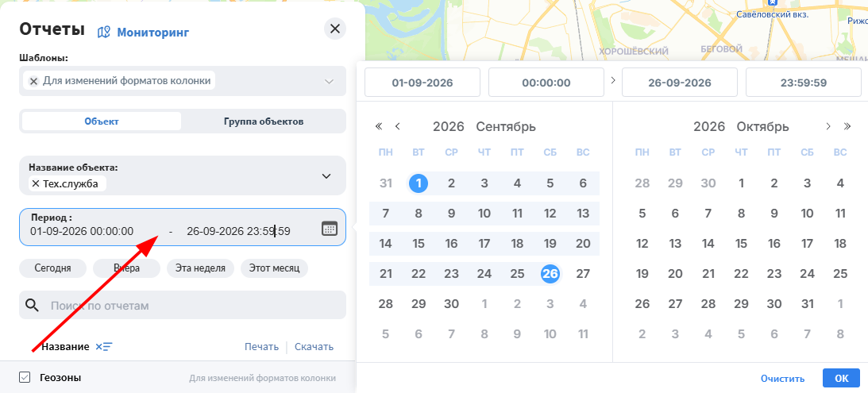Select October 31 in the calendar
This screenshot has height=393, width=868.
click(x=808, y=304)
